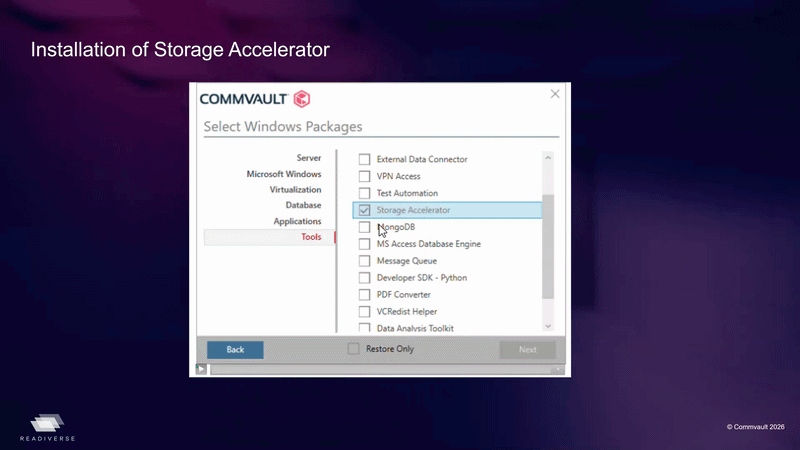Click the External Data Connector label
This screenshot has width=800, height=450.
point(422,159)
